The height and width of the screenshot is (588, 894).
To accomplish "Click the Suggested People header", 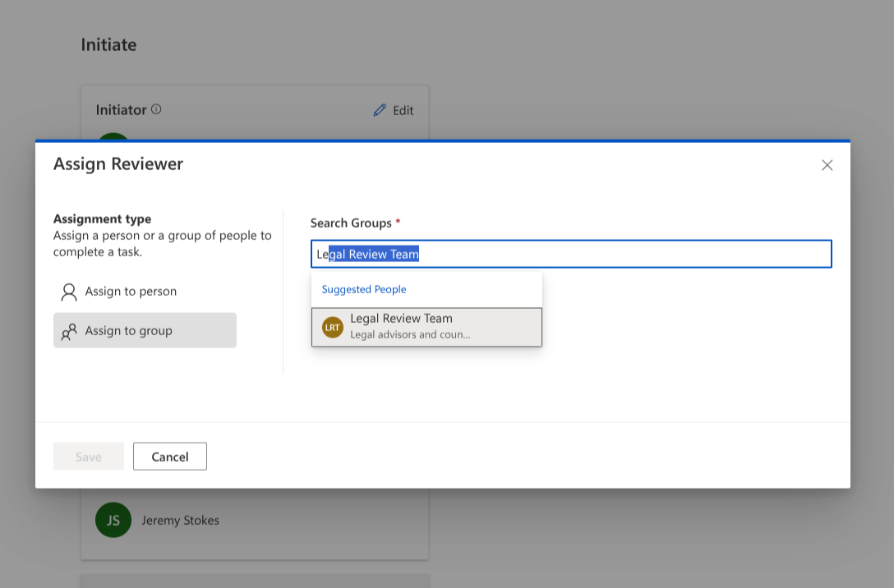I will (x=364, y=289).
